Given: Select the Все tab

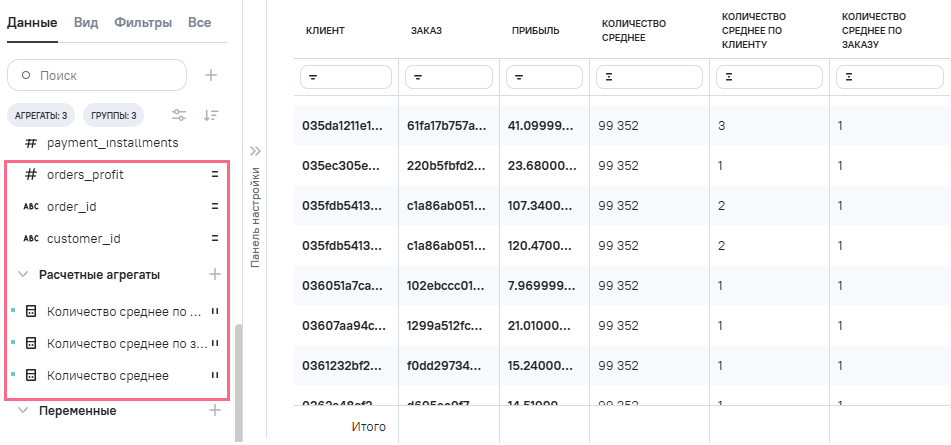Looking at the screenshot, I should point(199,22).
